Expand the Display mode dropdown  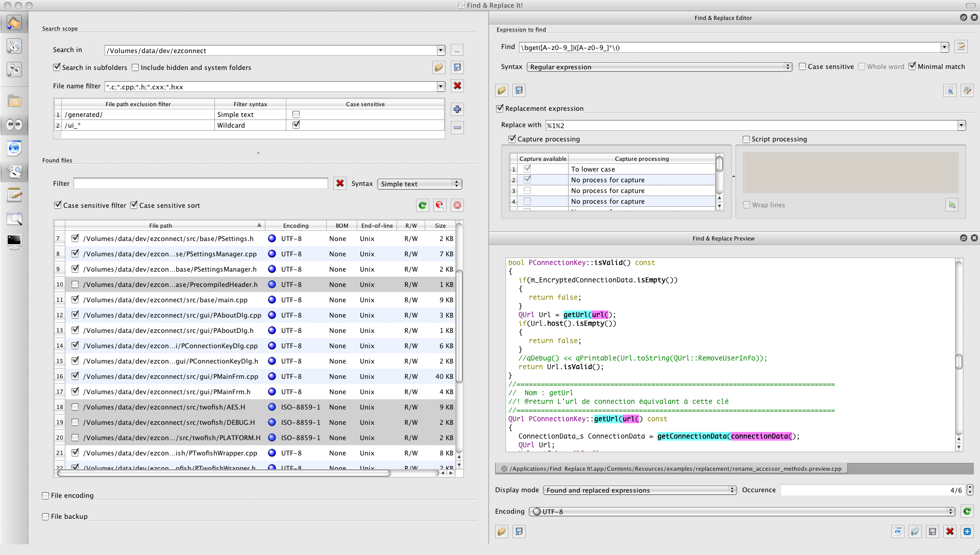point(640,490)
